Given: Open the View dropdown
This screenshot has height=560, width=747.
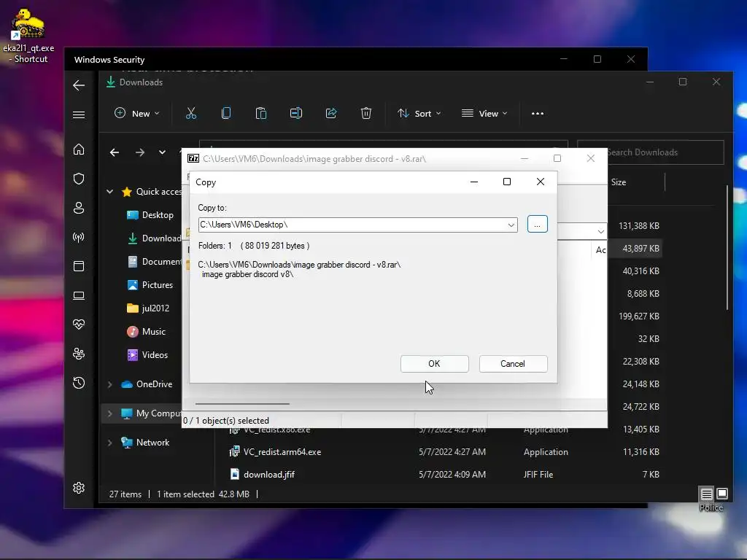Looking at the screenshot, I should pyautogui.click(x=484, y=113).
